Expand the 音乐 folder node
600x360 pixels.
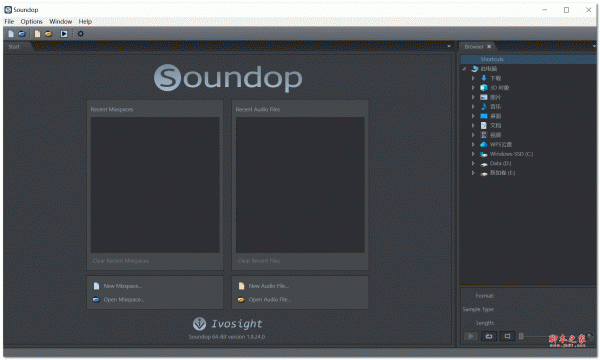(x=473, y=106)
